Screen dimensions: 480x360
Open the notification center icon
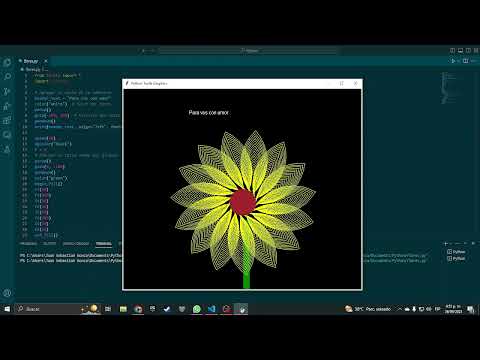tap(470, 309)
